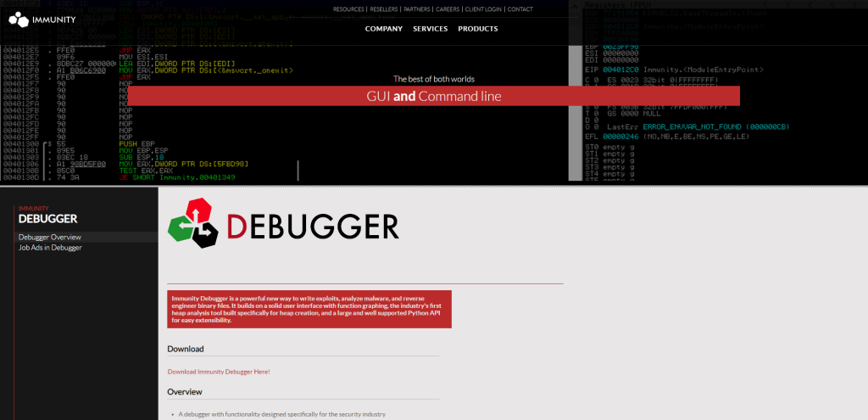Go to Client Login
This screenshot has height=420, width=868.
pyautogui.click(x=484, y=9)
